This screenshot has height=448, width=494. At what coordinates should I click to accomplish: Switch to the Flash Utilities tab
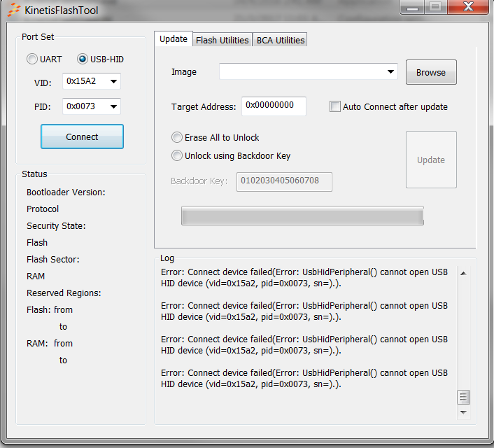tap(222, 40)
